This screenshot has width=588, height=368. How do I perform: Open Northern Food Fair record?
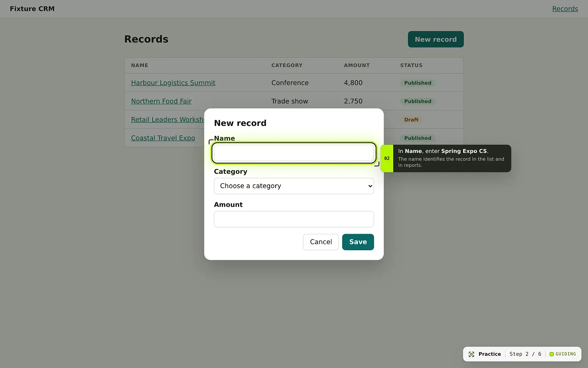pyautogui.click(x=161, y=101)
